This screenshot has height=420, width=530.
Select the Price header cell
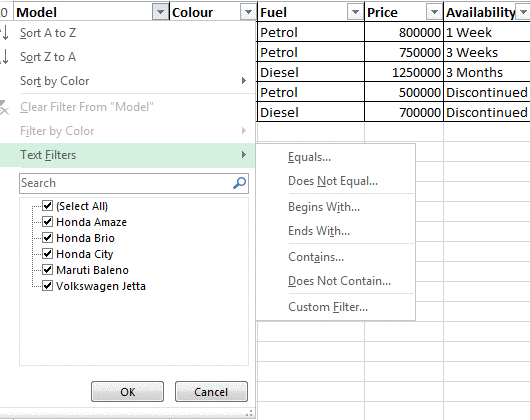pyautogui.click(x=404, y=13)
